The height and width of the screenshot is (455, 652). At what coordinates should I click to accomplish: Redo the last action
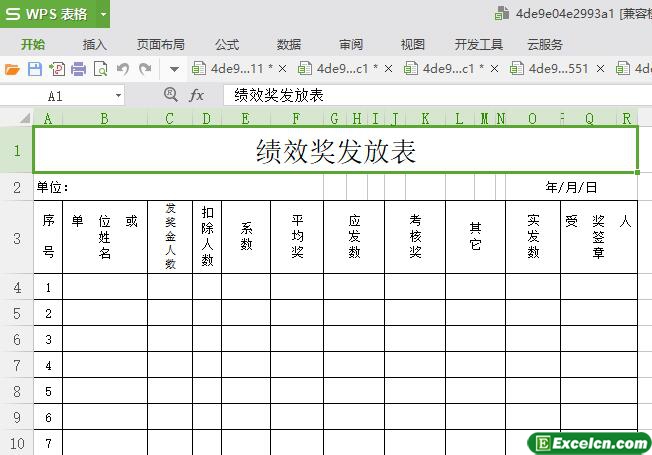[145, 69]
